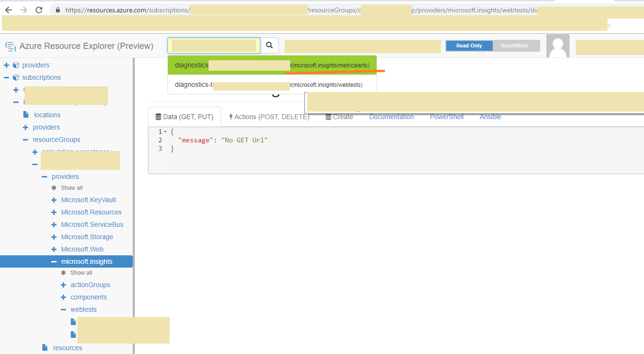Click the Azure Resource Explorer logo icon
Viewport: 644px width, 354px height.
[x=10, y=45]
